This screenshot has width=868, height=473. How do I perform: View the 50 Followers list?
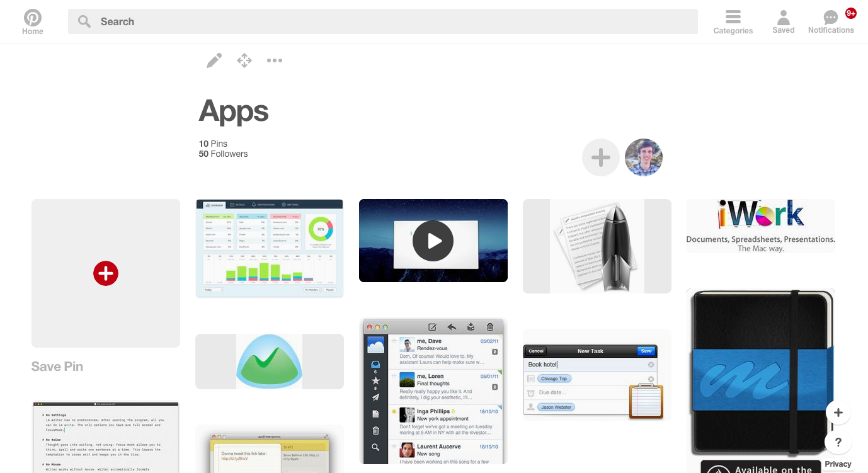pos(223,154)
